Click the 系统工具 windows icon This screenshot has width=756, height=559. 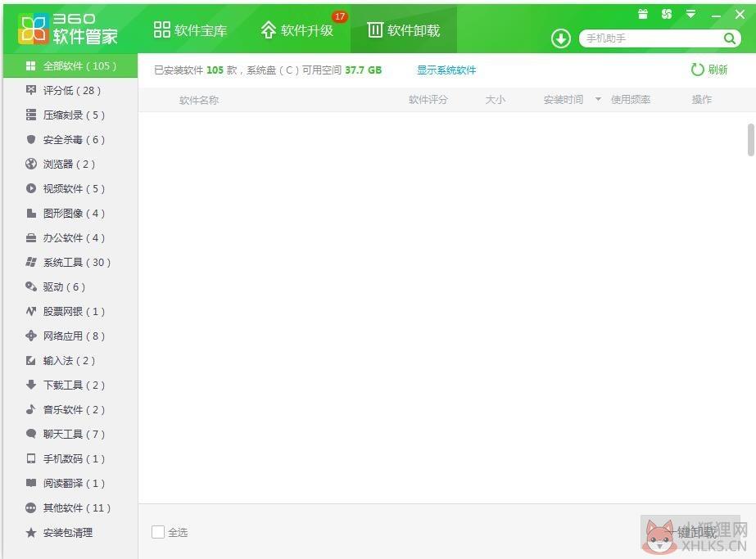point(31,262)
